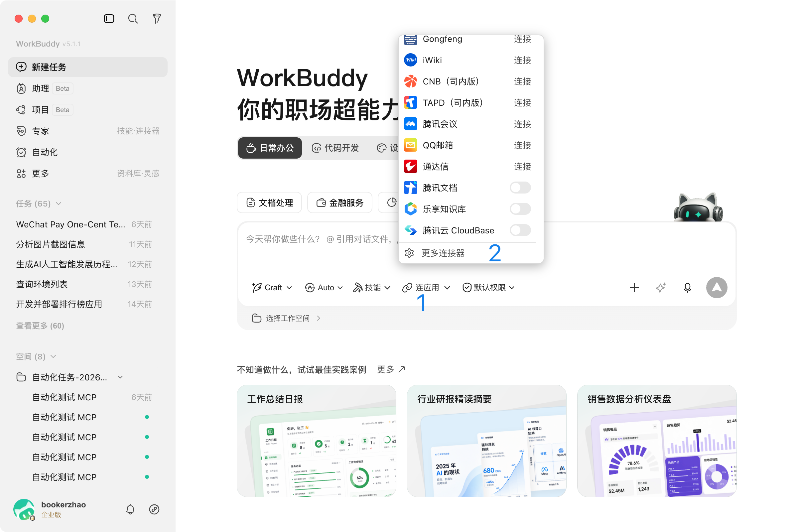Open task WeChat Pay One-Cent Te...

84,224
